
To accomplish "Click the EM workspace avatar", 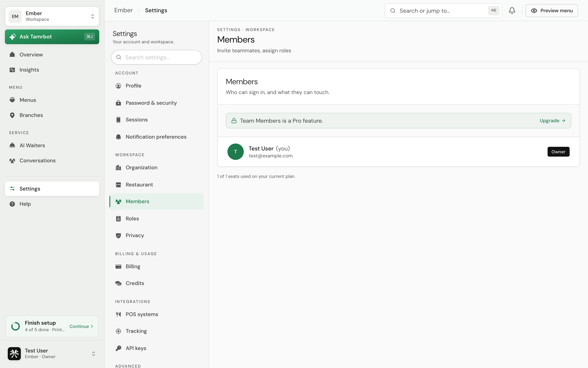I will tap(15, 16).
